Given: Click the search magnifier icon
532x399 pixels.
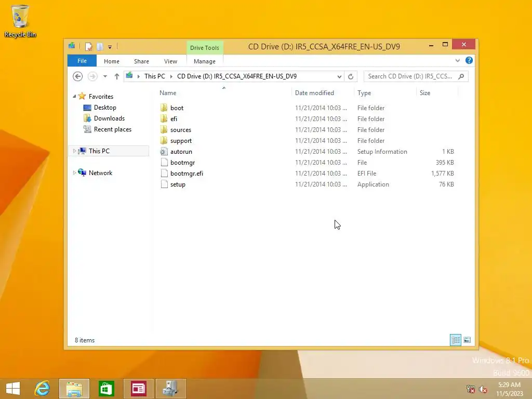Looking at the screenshot, I should (x=461, y=76).
